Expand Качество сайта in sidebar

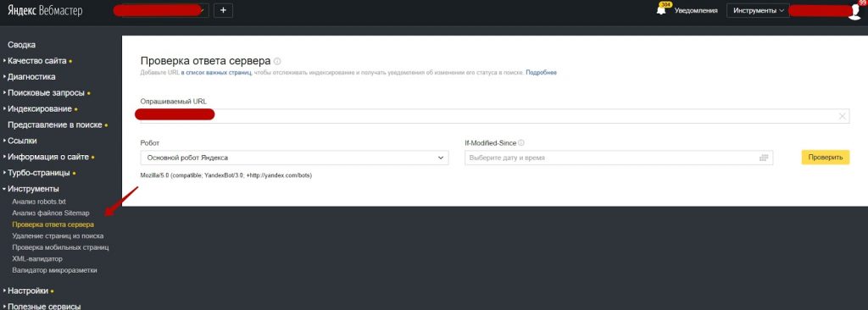pyautogui.click(x=37, y=61)
